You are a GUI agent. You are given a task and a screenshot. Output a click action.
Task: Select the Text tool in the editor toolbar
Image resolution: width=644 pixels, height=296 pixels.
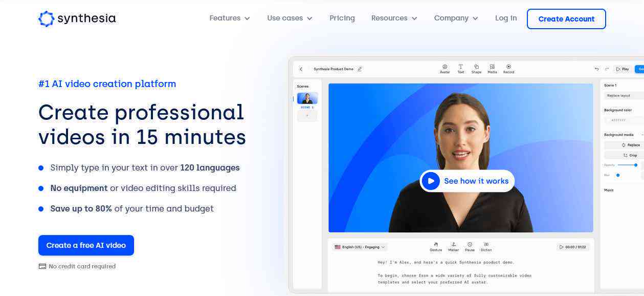460,69
